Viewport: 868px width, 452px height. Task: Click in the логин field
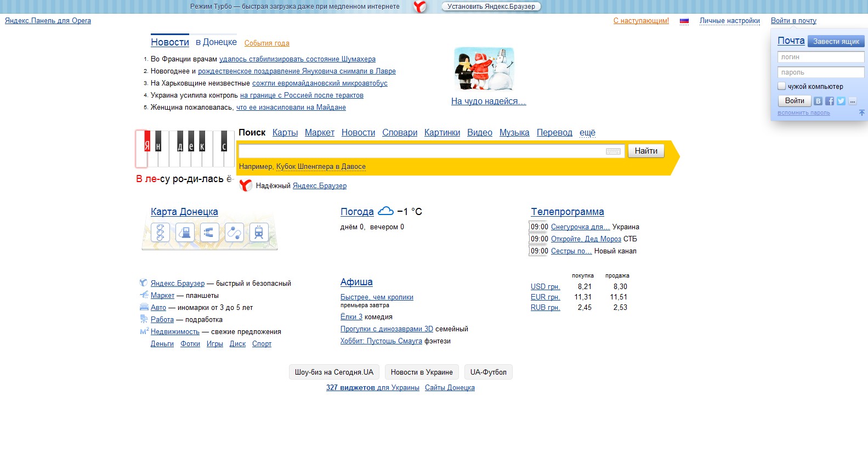[x=821, y=57]
